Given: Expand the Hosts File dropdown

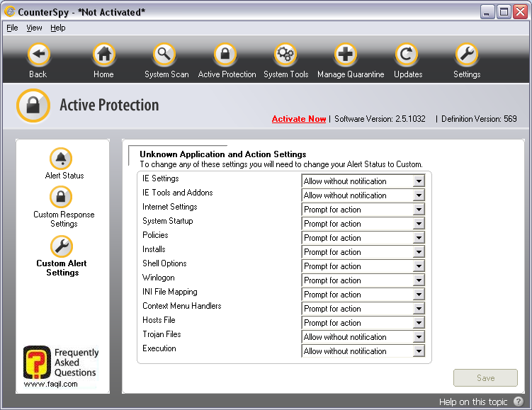Looking at the screenshot, I should click(x=419, y=323).
